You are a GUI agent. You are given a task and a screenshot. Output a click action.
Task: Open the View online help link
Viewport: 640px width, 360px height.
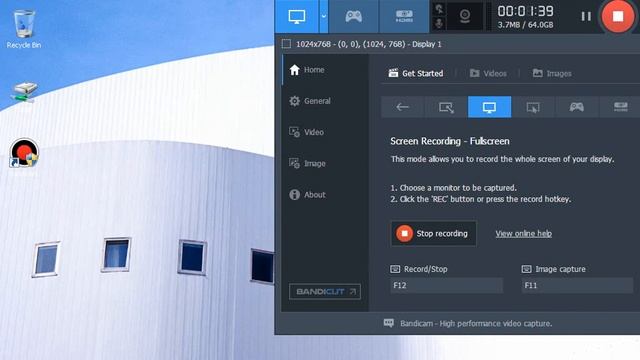pyautogui.click(x=524, y=233)
